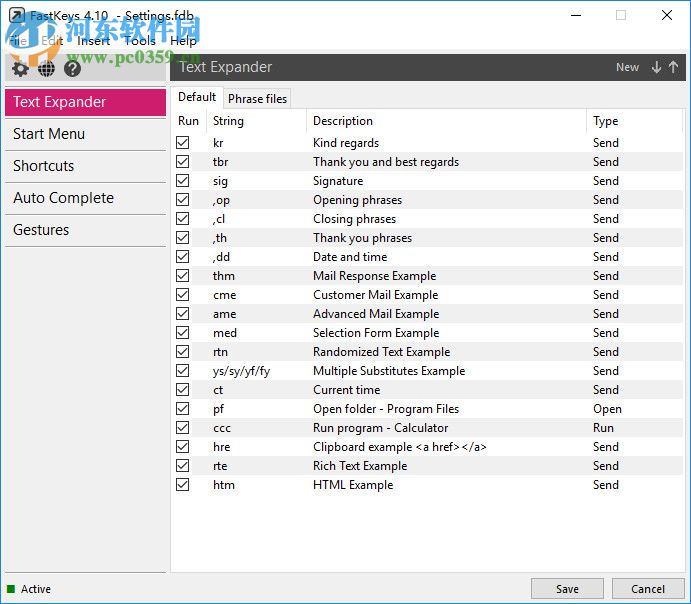Screen dimensions: 691x604
Task: Click the green Active status indicator
Action: [11, 589]
